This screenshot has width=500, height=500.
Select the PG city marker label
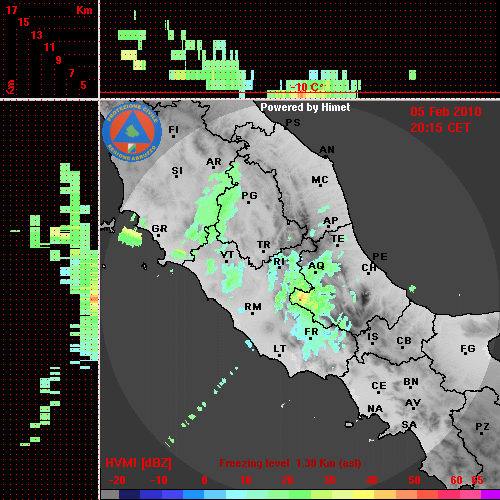click(x=249, y=195)
